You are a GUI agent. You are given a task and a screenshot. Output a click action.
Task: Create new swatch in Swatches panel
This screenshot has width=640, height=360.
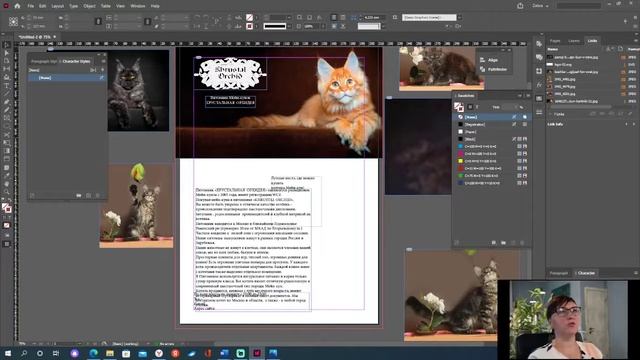[513, 243]
